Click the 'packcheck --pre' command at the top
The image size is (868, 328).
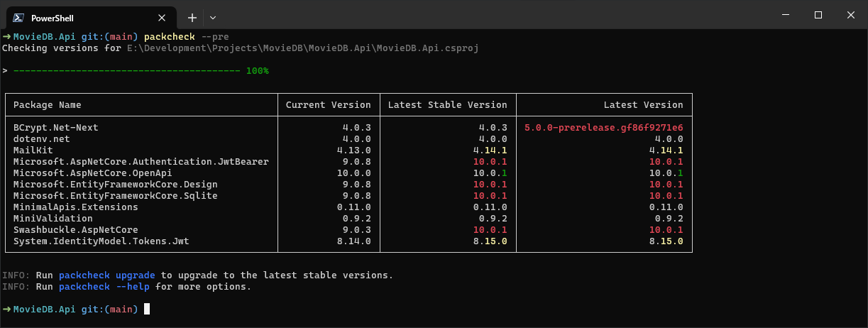tap(187, 36)
